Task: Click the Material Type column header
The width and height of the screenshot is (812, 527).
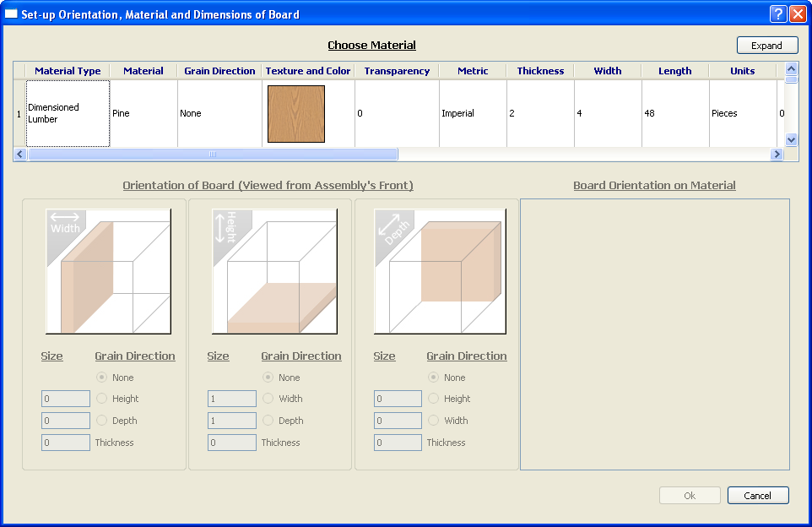Action: [68, 71]
